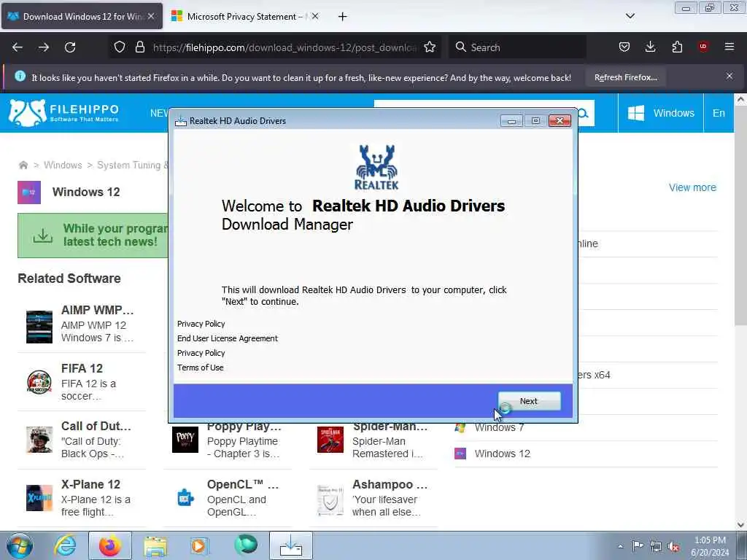Switch to Download Windows 12 tab
Screen dimensions: 747x560
pyautogui.click(x=82, y=16)
